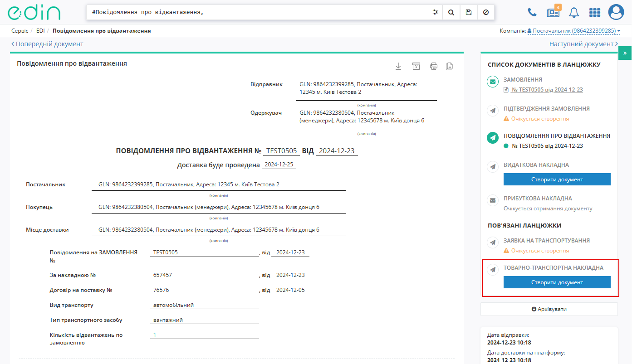Click Повідомлення про відвантаження breadcrumb text

coord(102,31)
